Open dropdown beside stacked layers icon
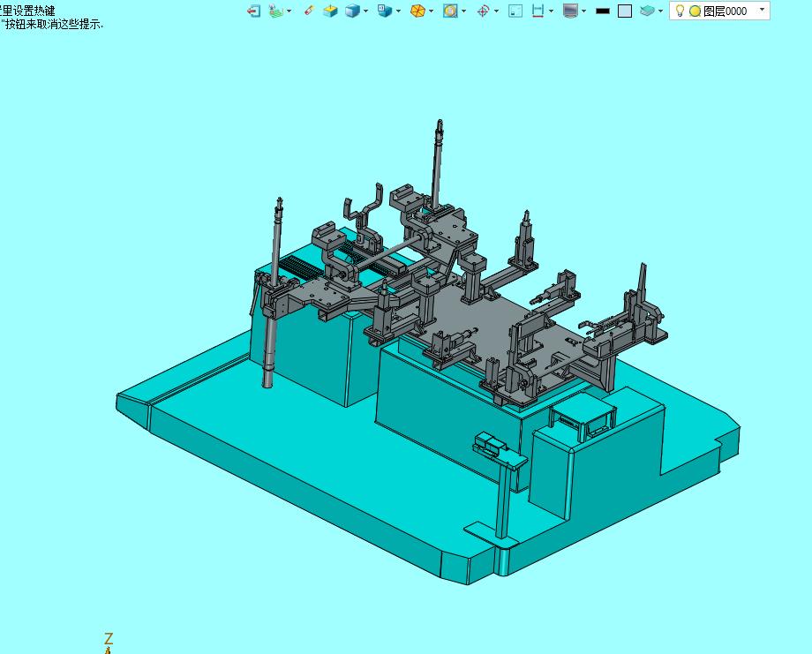Screen dimensions: 812x654 coord(660,11)
